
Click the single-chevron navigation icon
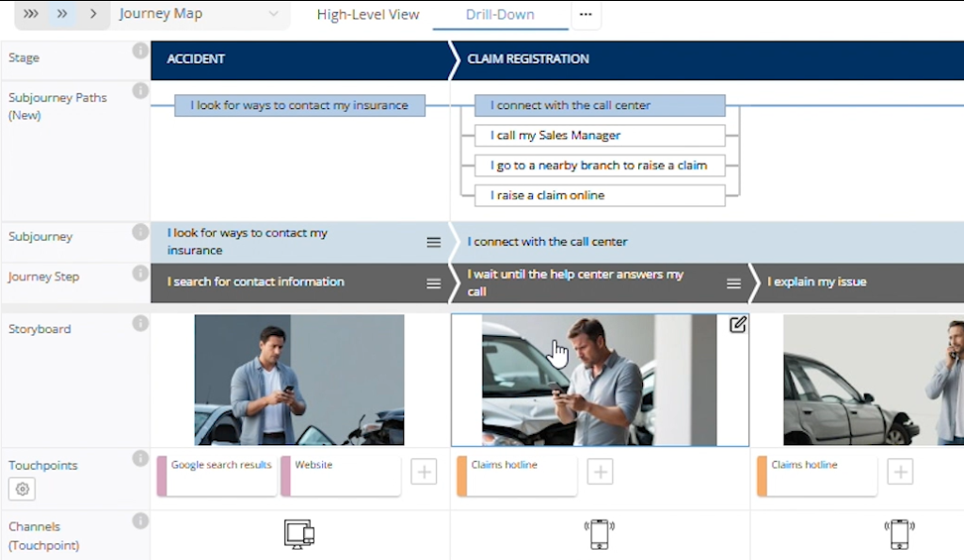click(93, 13)
